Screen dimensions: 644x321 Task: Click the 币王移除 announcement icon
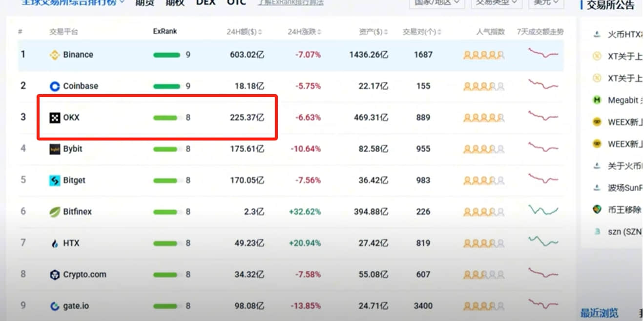point(597,209)
